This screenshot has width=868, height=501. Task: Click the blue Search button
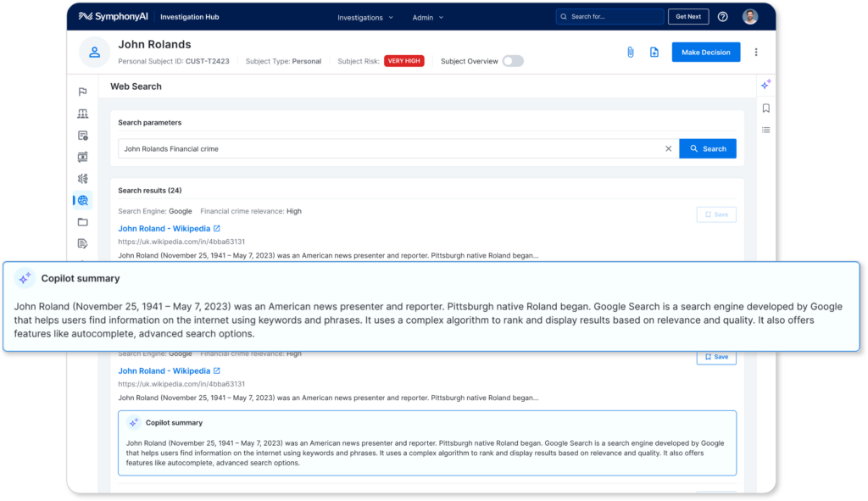[707, 148]
